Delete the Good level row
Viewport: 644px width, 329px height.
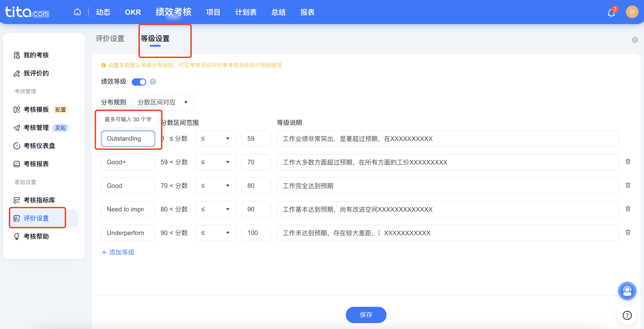click(628, 185)
